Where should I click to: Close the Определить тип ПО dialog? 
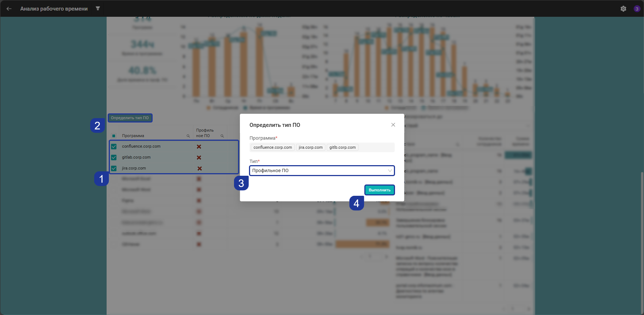point(393,125)
